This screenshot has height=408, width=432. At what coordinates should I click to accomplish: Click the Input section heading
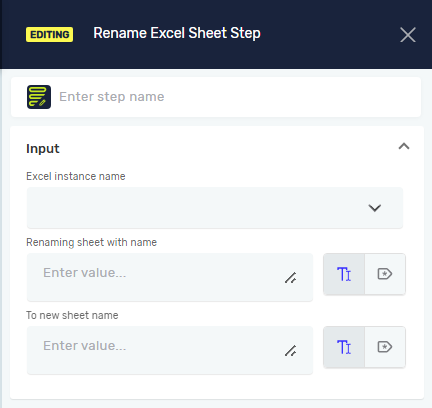[43, 149]
